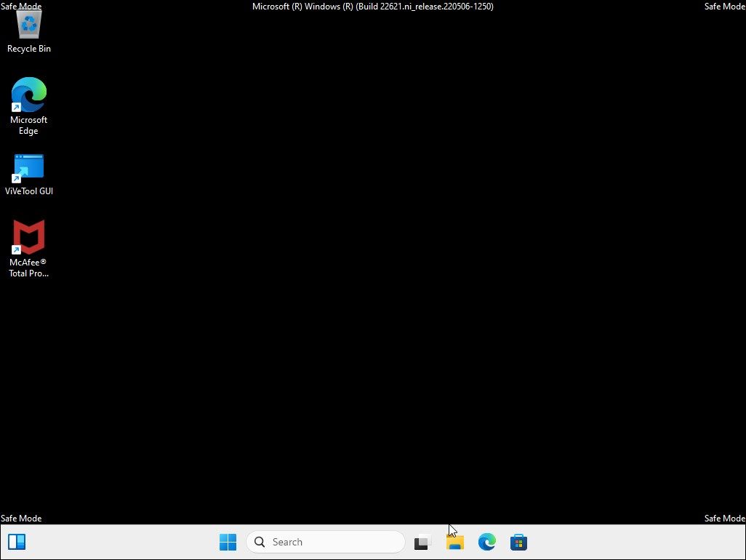Click the Windows build watermark at top center

372,7
